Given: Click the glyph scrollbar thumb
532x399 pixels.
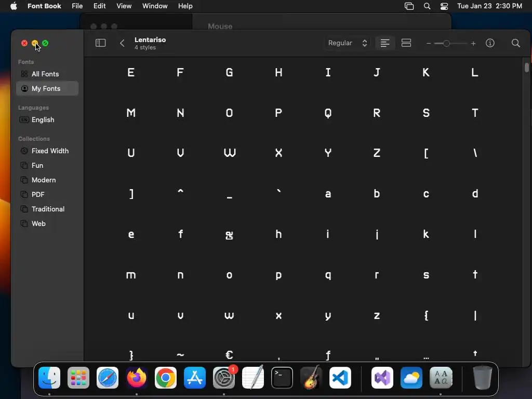Looking at the screenshot, I should 527,67.
